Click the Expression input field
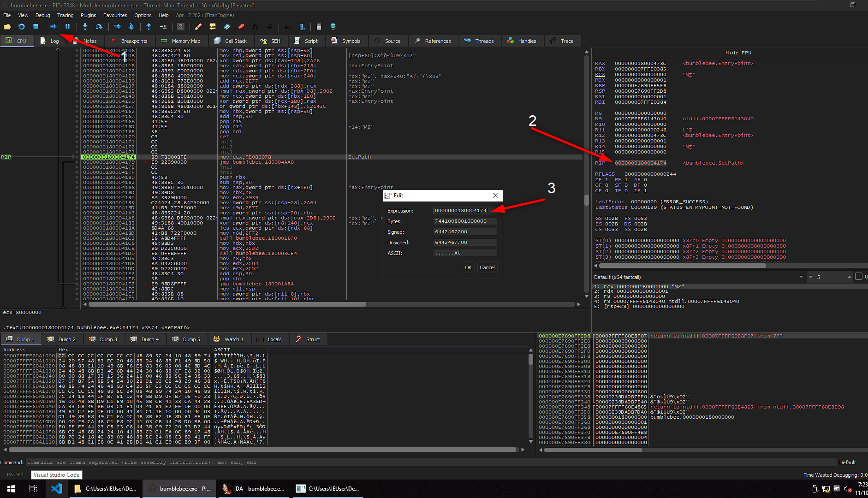This screenshot has width=868, height=498. (465, 211)
